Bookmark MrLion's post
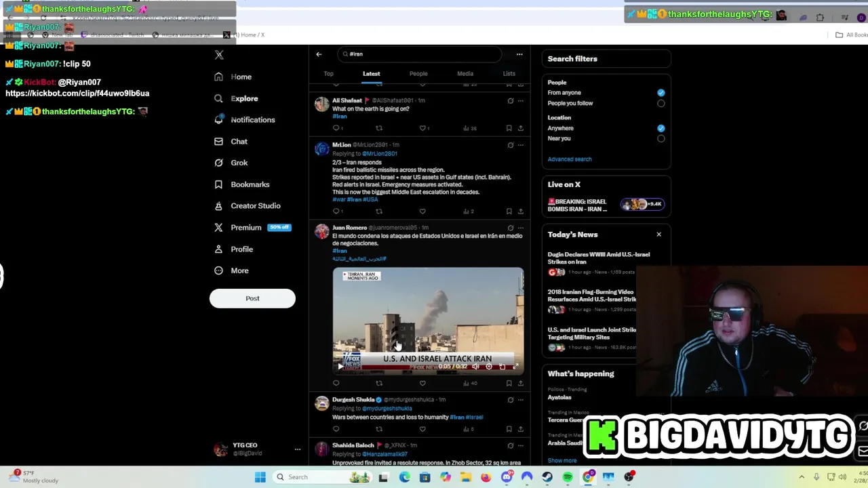 pyautogui.click(x=509, y=211)
